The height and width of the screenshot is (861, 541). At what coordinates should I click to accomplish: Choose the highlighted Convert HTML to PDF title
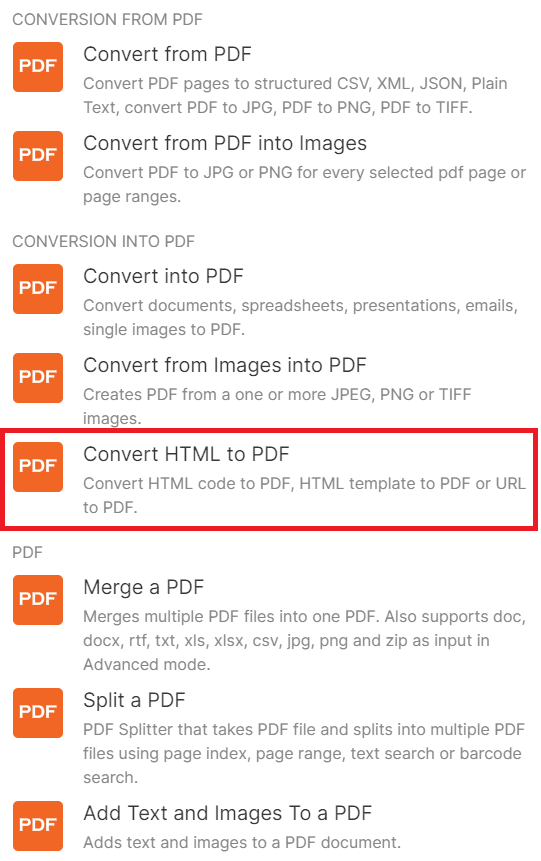(186, 454)
